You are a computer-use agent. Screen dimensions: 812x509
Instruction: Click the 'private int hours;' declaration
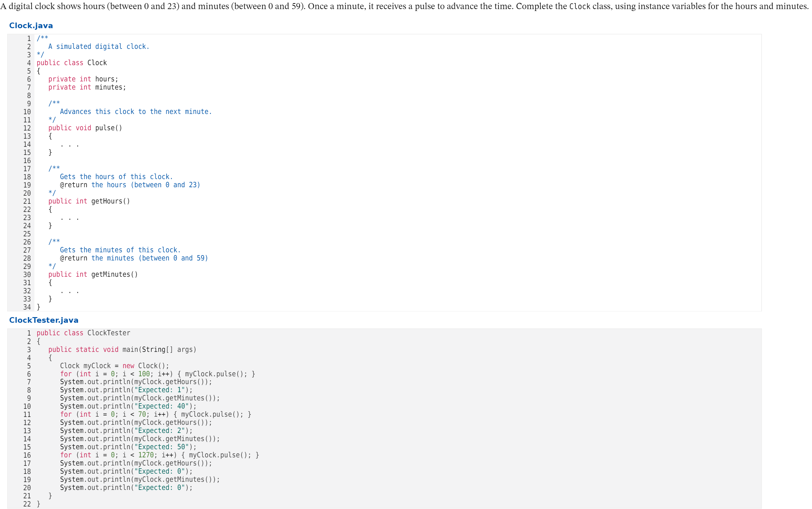point(83,79)
